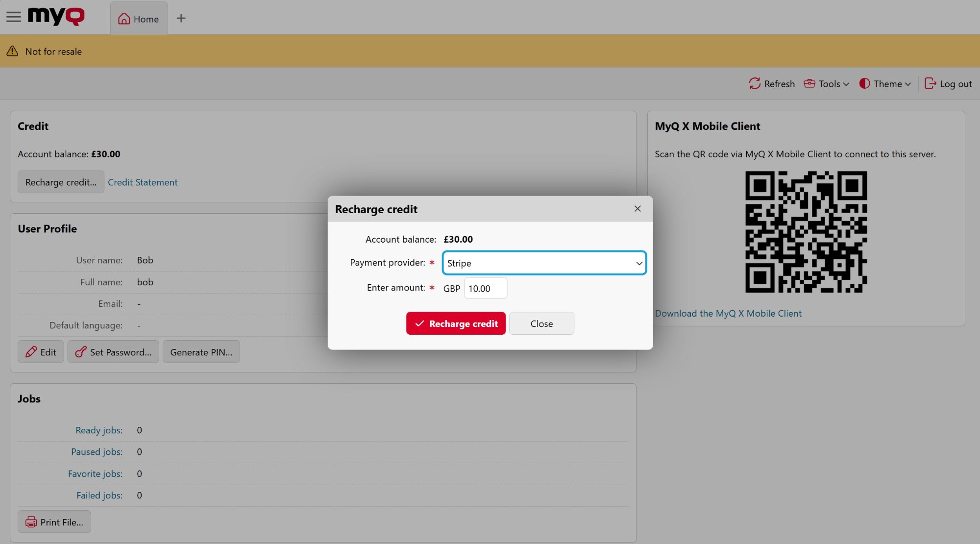Open the Payment provider Stripe dropdown
The height and width of the screenshot is (544, 980).
544,263
